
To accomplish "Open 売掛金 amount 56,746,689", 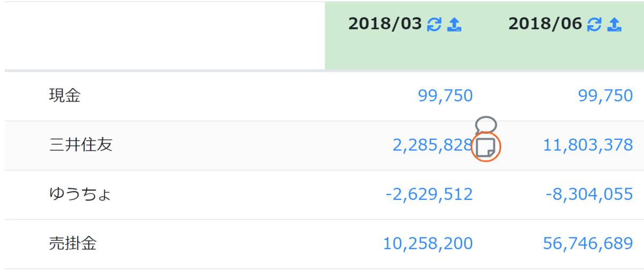I will coord(588,244).
